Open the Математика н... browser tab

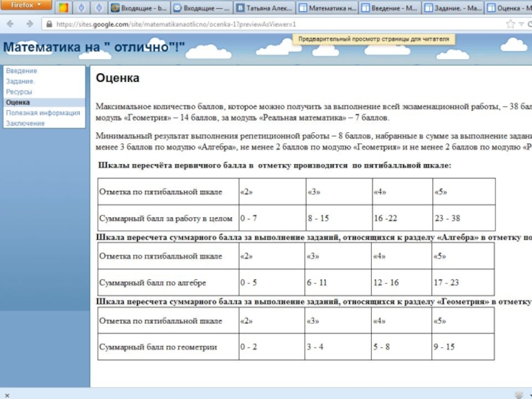click(327, 9)
